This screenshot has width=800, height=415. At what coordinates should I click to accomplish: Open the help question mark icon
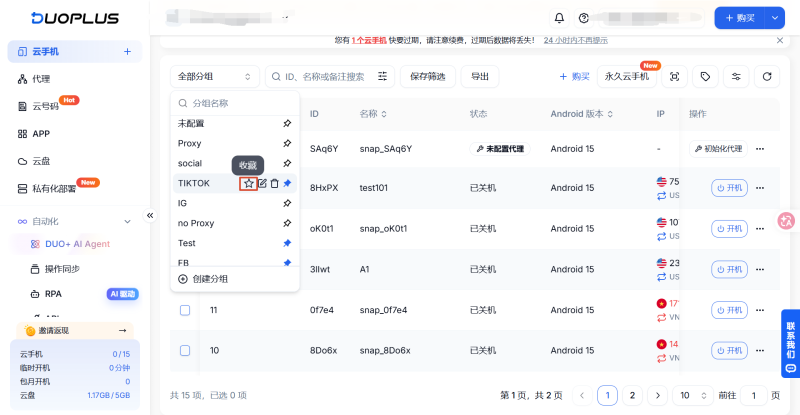click(x=584, y=18)
